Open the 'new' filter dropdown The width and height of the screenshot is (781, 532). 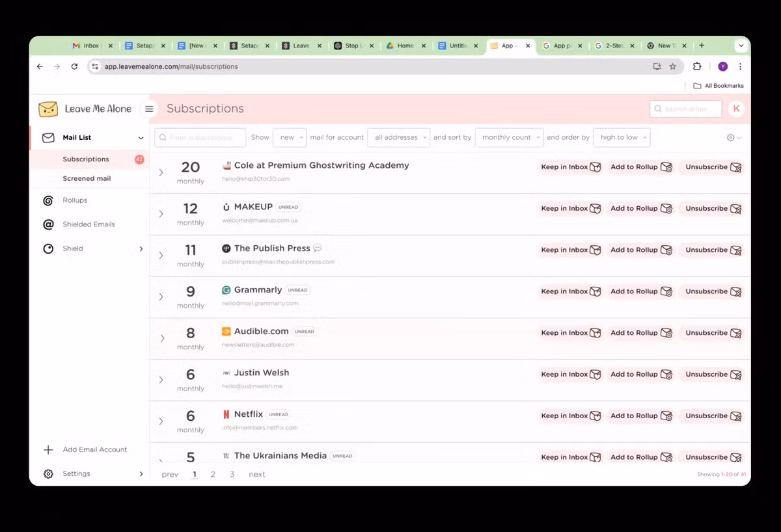click(289, 137)
